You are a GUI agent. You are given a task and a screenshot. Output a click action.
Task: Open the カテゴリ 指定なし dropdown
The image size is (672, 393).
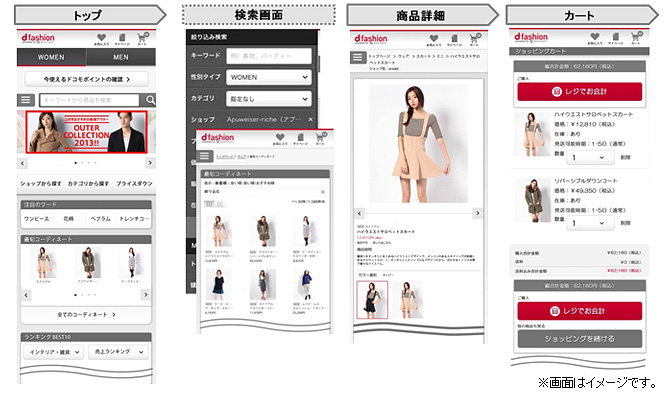coord(269,99)
